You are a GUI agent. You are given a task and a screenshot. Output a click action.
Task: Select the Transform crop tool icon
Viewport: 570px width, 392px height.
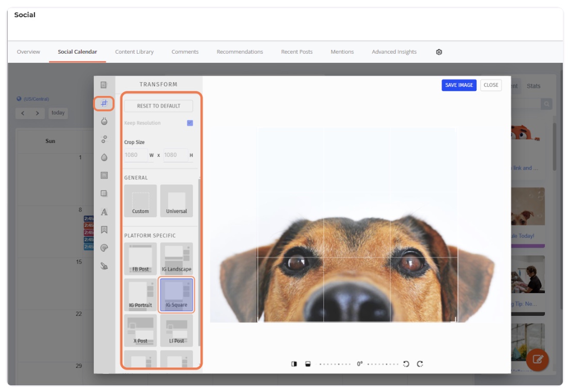pyautogui.click(x=104, y=103)
